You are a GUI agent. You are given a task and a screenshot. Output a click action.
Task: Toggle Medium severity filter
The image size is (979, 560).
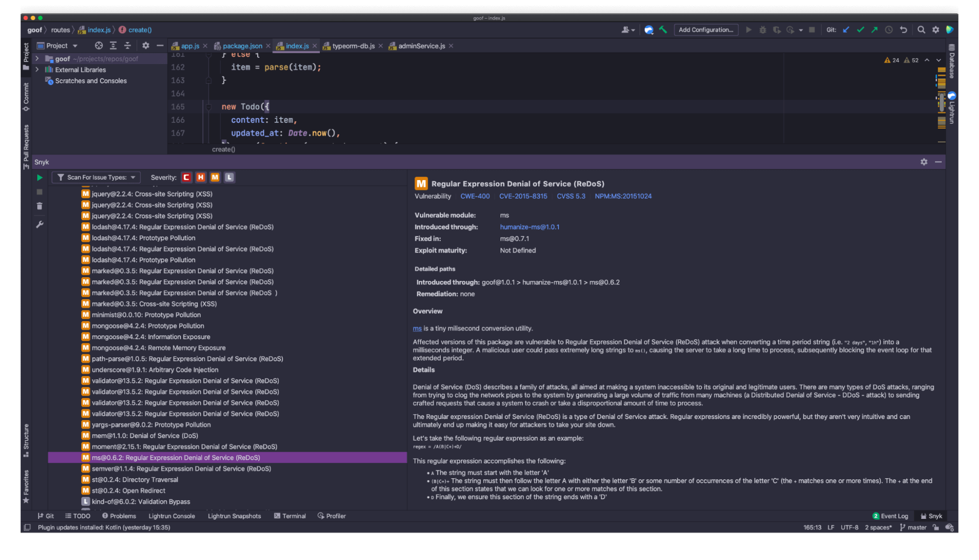click(x=215, y=177)
